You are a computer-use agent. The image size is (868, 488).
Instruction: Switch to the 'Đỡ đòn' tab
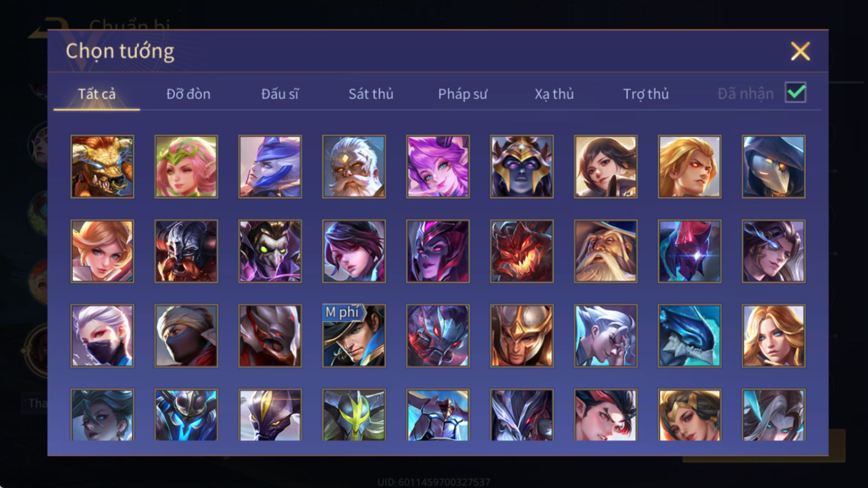(x=188, y=94)
